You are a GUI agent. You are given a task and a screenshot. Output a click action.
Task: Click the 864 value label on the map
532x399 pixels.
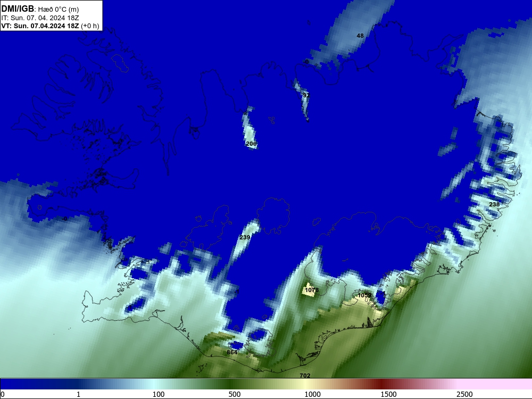(x=232, y=353)
